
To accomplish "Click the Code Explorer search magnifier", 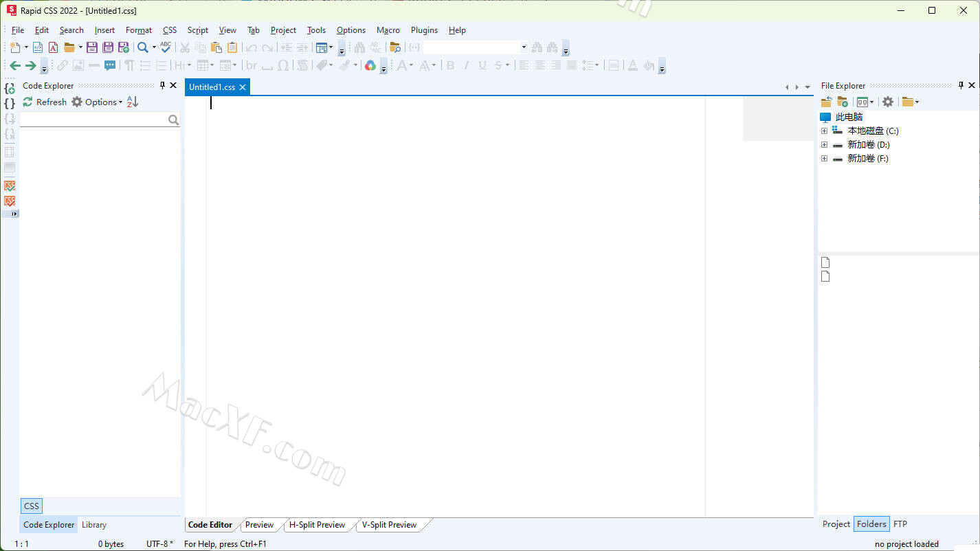I will point(173,120).
